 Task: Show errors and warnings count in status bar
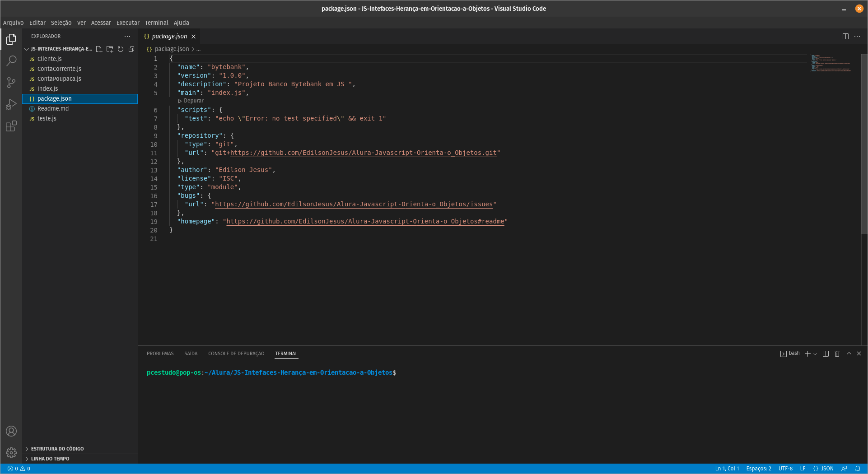[x=19, y=469]
